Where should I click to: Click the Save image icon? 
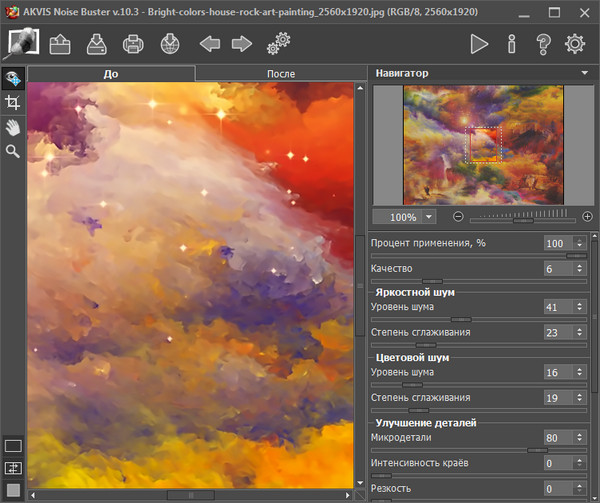[96, 44]
